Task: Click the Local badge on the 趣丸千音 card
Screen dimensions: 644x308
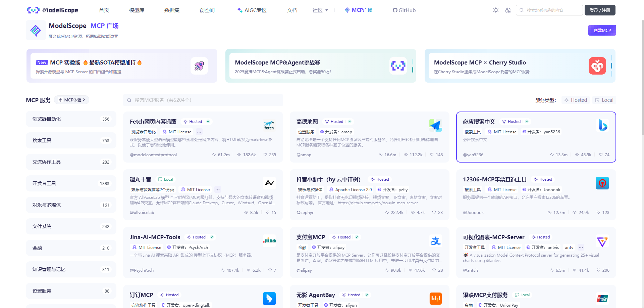Action: coord(166,179)
